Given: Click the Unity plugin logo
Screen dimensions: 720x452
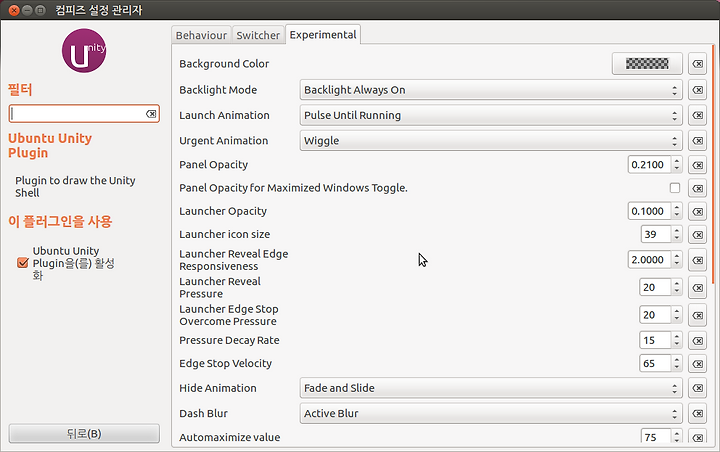Looking at the screenshot, I should click(84, 51).
